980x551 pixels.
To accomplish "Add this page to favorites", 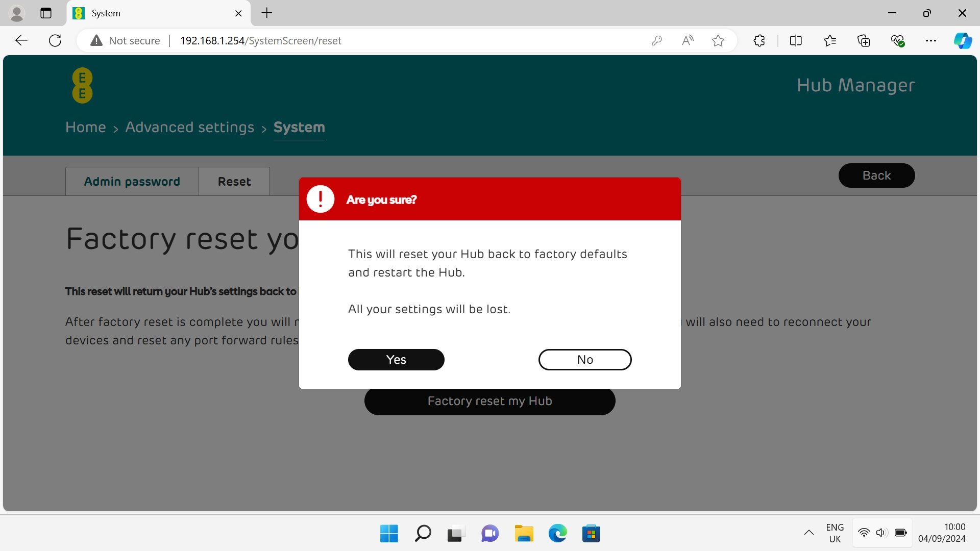I will click(x=718, y=40).
